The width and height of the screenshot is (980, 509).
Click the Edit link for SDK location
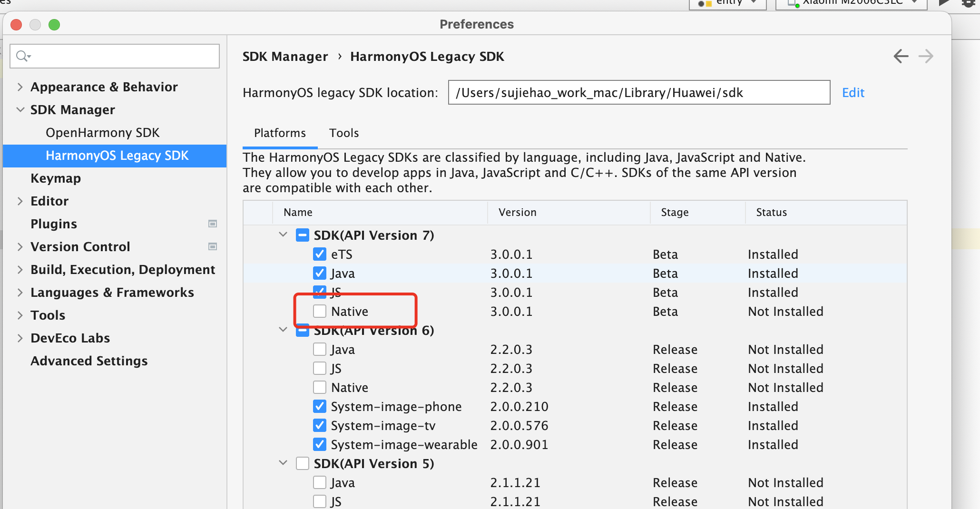click(853, 92)
